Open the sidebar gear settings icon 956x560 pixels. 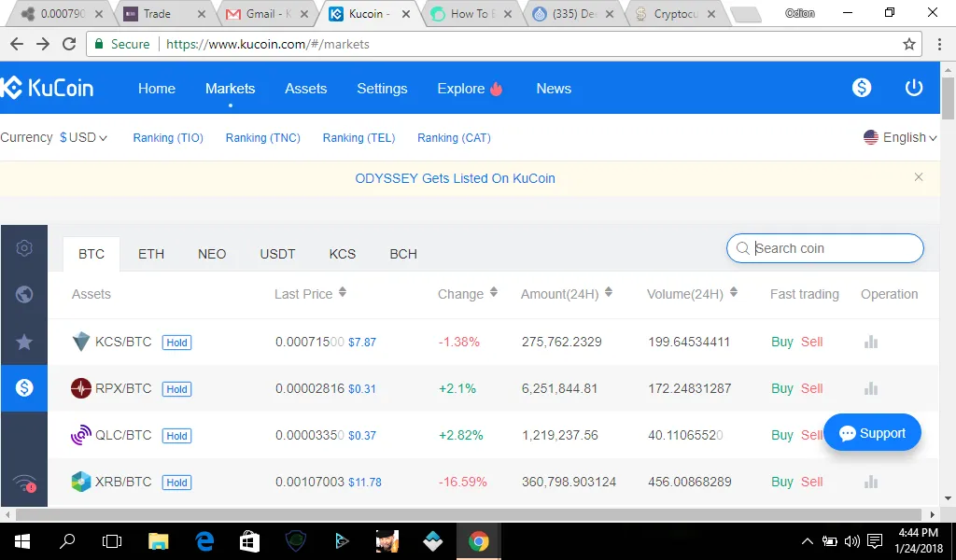[24, 248]
